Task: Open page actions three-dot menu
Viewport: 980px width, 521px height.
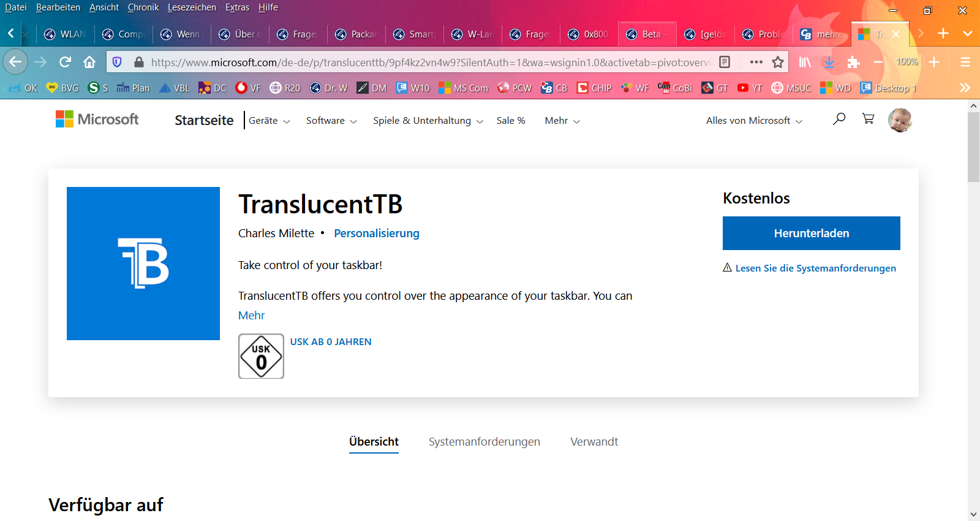Action: point(756,62)
